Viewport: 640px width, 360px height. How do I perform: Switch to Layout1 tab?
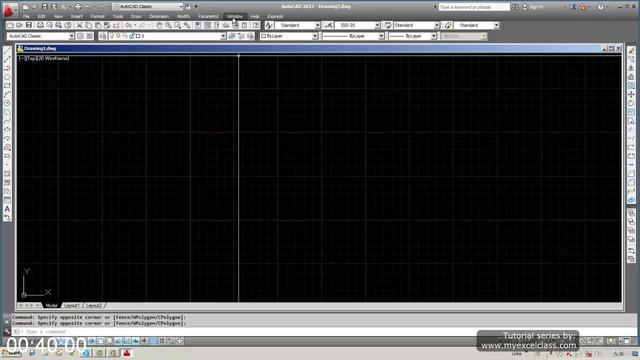click(72, 305)
